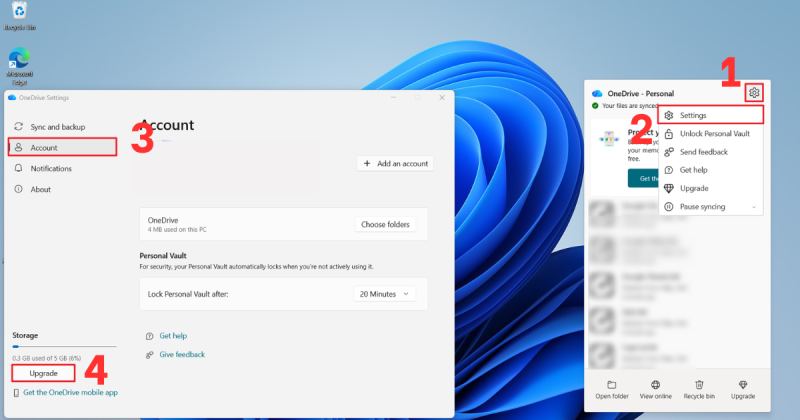Click Upgrade diamond in flyout footer
800x420 pixels.
[x=743, y=390]
